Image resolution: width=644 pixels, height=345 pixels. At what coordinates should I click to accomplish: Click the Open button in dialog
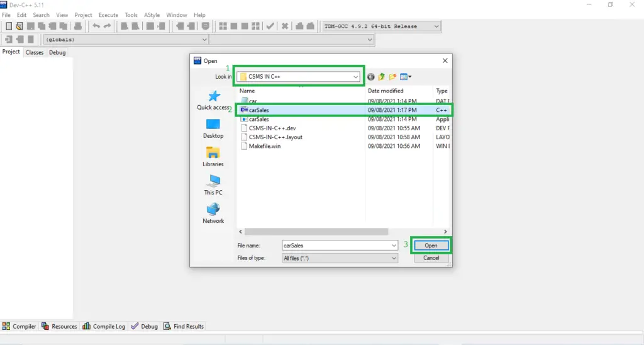pyautogui.click(x=431, y=246)
